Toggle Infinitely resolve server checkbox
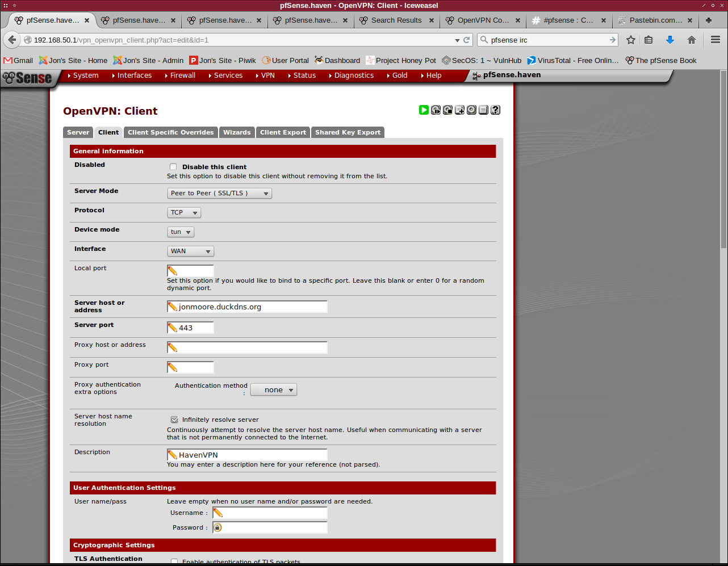 (x=174, y=420)
